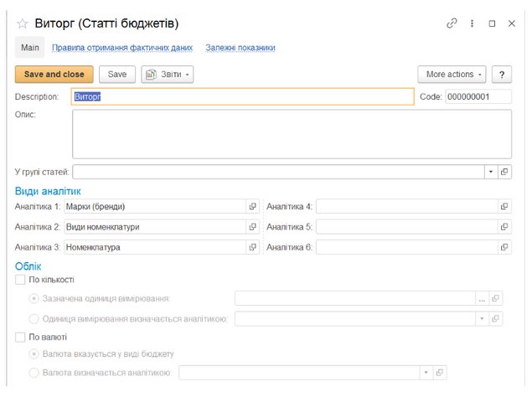Open selected item icon for Аналітика 1

[252, 206]
